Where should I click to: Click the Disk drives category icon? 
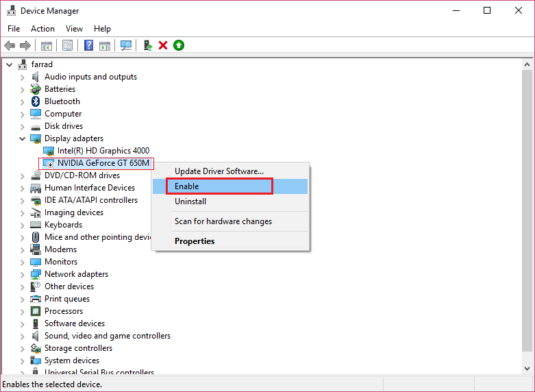pyautogui.click(x=36, y=127)
